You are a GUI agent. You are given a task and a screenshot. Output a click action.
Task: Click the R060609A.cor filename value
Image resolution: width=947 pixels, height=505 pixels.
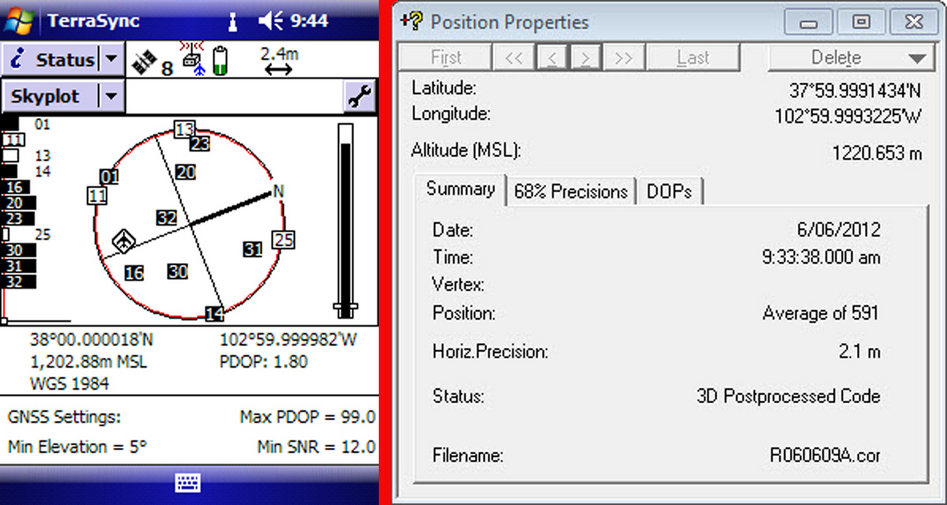825,455
